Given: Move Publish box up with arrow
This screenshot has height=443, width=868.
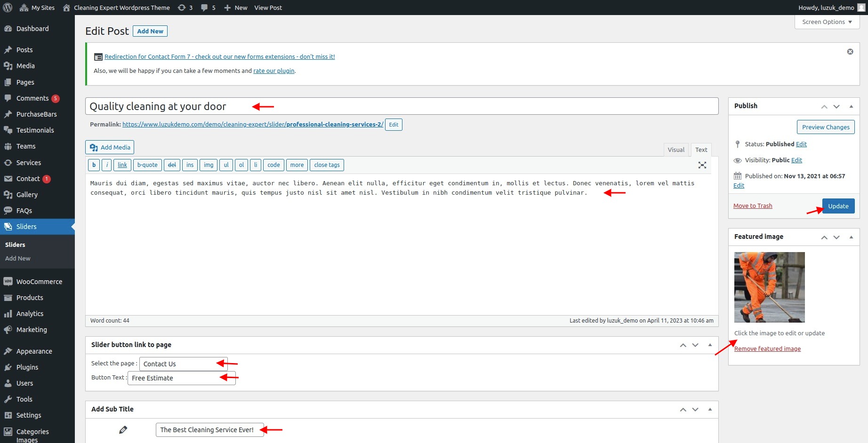Looking at the screenshot, I should (x=824, y=106).
